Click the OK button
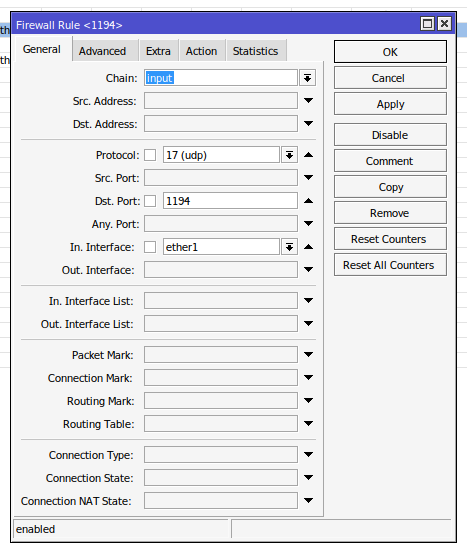Viewport: 467px width, 558px height. point(390,52)
